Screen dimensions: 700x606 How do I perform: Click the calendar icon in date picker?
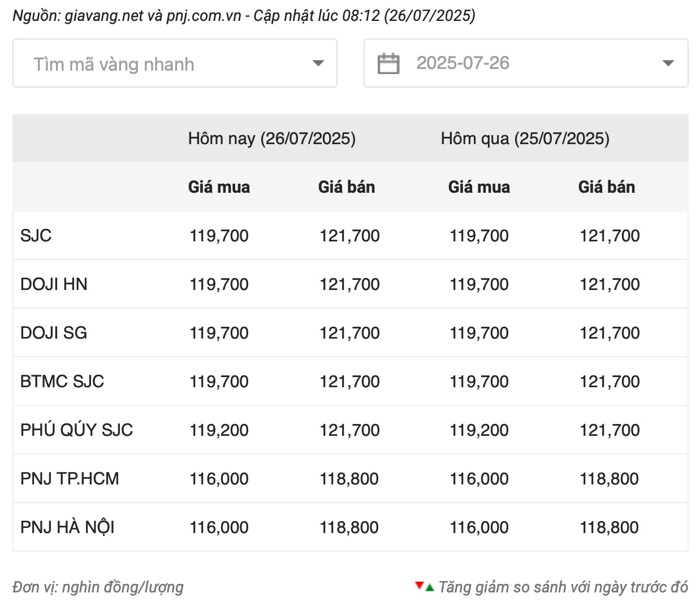(x=388, y=63)
